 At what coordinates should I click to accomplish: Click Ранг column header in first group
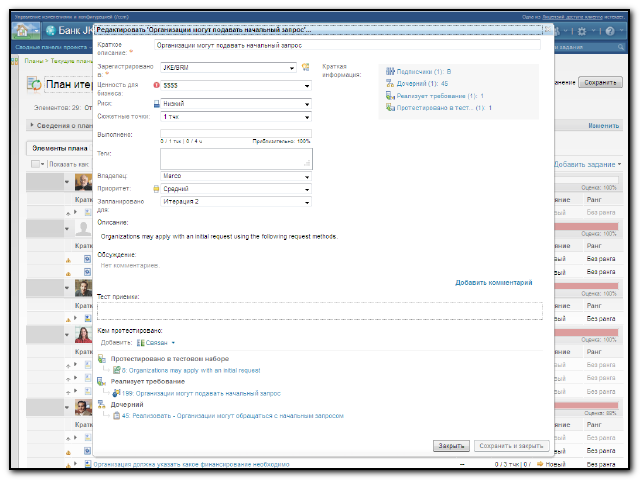click(594, 200)
